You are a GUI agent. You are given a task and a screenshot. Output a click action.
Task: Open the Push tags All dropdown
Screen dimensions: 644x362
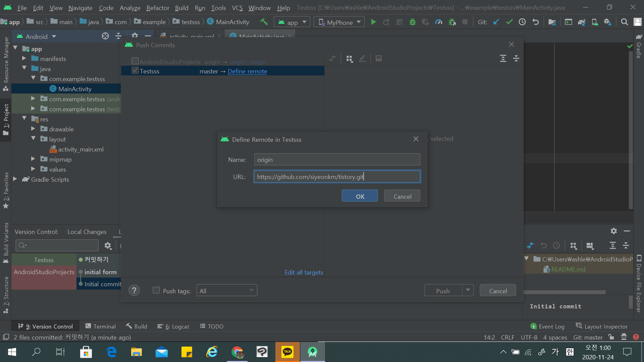tap(227, 291)
